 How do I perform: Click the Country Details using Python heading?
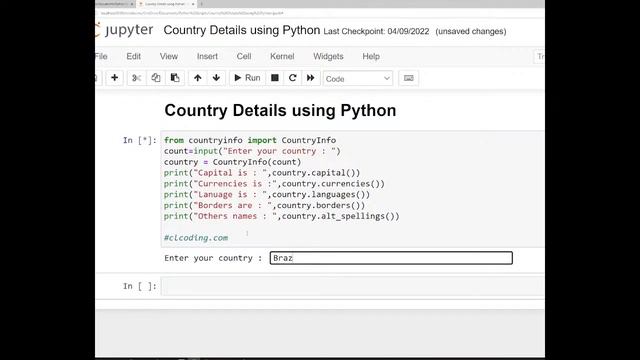click(280, 111)
